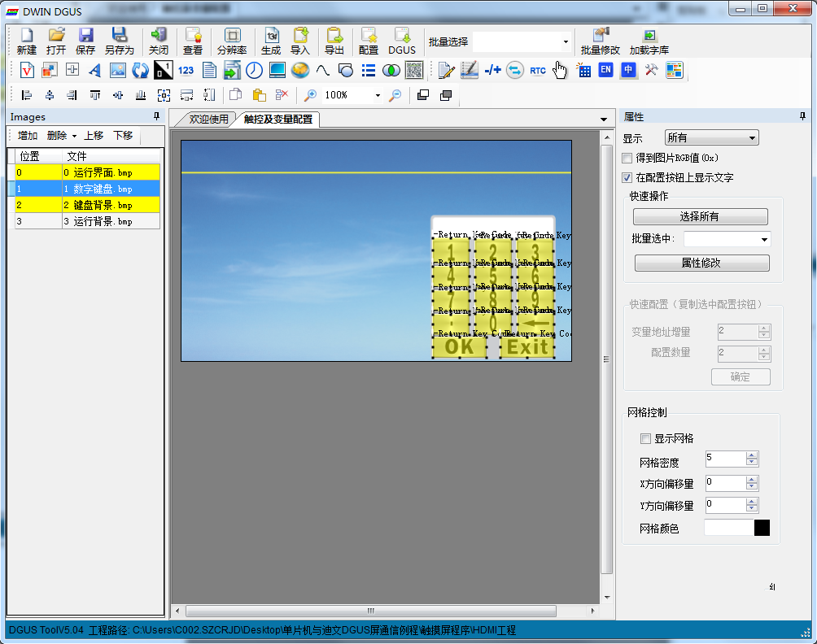Select the text display tool (blue A)
Image resolution: width=817 pixels, height=644 pixels.
(94, 70)
